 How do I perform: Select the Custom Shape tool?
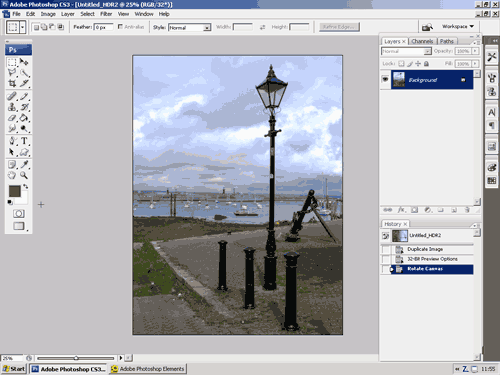tap(24, 152)
